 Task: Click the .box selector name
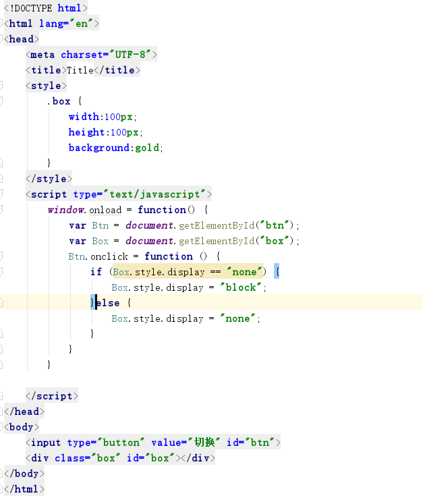point(58,101)
